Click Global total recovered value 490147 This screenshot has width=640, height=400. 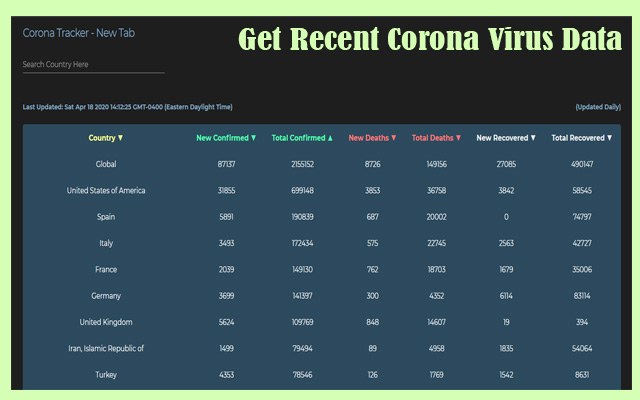click(x=582, y=164)
